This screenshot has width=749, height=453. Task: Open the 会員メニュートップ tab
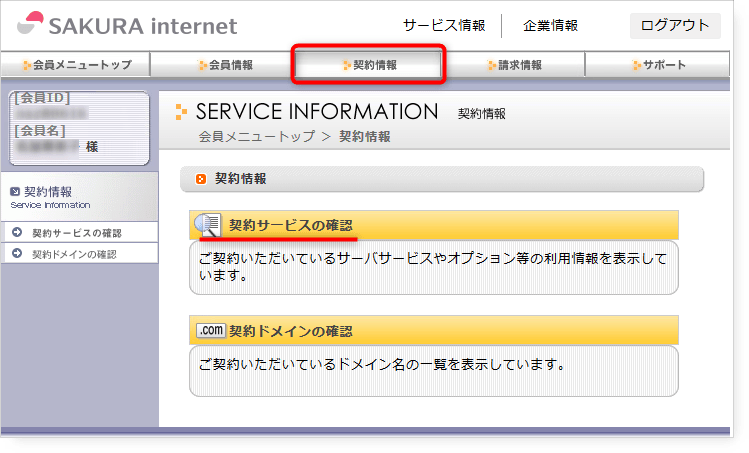click(x=76, y=65)
